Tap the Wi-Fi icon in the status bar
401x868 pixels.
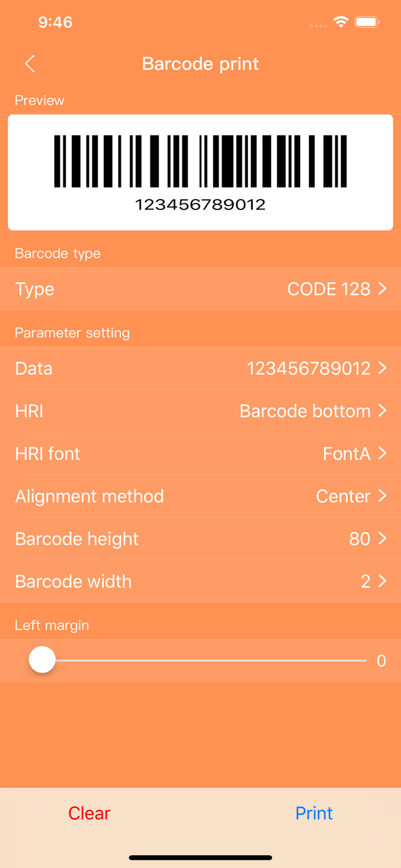(x=341, y=21)
